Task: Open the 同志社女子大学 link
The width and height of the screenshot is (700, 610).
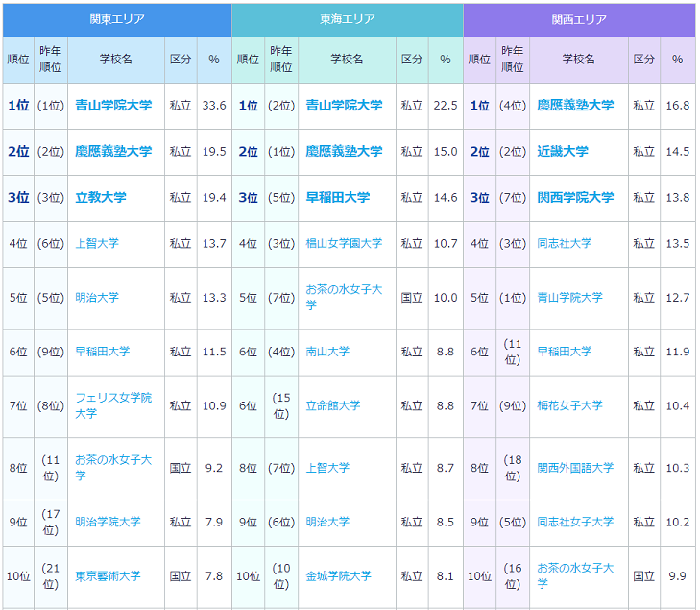Action: click(x=575, y=522)
